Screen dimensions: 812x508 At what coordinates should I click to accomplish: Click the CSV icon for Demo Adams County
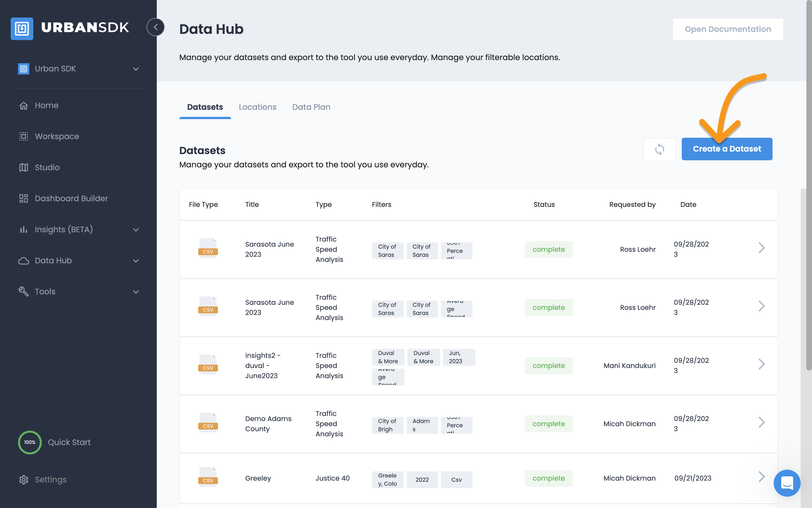[x=208, y=422]
